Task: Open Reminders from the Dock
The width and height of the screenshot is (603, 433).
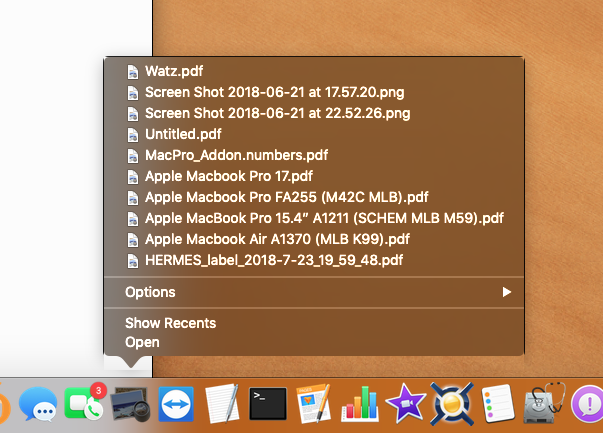Action: tap(498, 404)
